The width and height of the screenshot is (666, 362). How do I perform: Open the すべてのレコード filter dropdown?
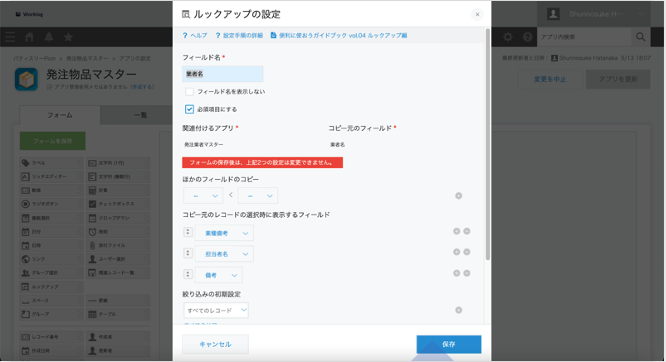pos(216,310)
